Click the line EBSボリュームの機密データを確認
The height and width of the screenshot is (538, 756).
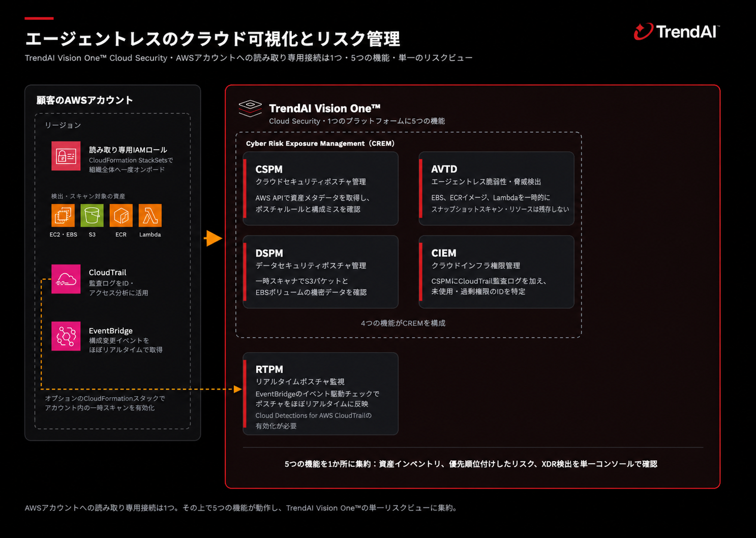311,292
